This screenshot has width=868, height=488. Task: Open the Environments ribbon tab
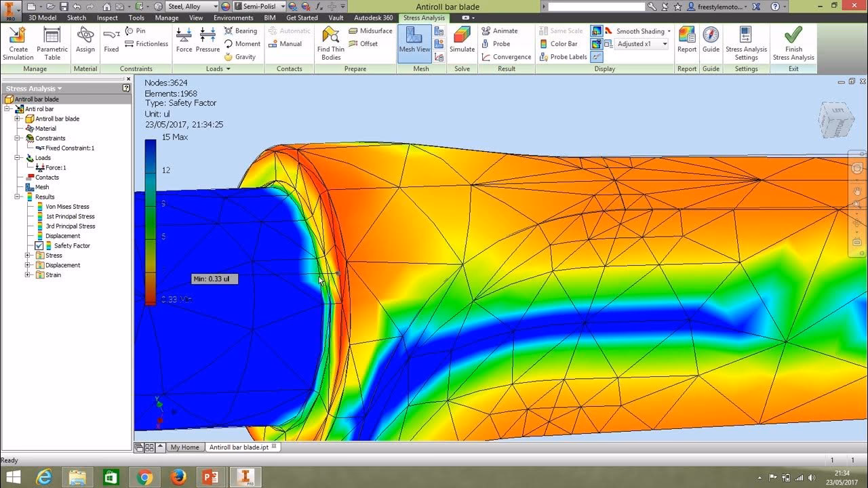coord(233,18)
